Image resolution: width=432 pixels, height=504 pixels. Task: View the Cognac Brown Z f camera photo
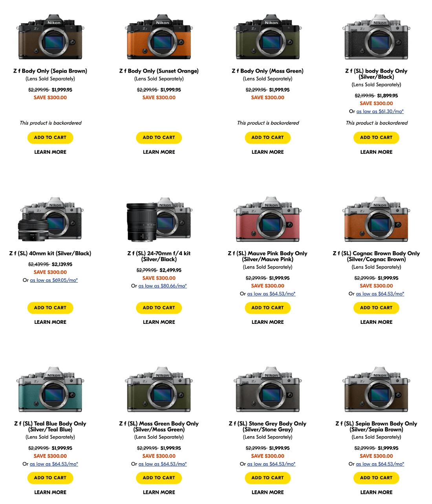(x=376, y=219)
